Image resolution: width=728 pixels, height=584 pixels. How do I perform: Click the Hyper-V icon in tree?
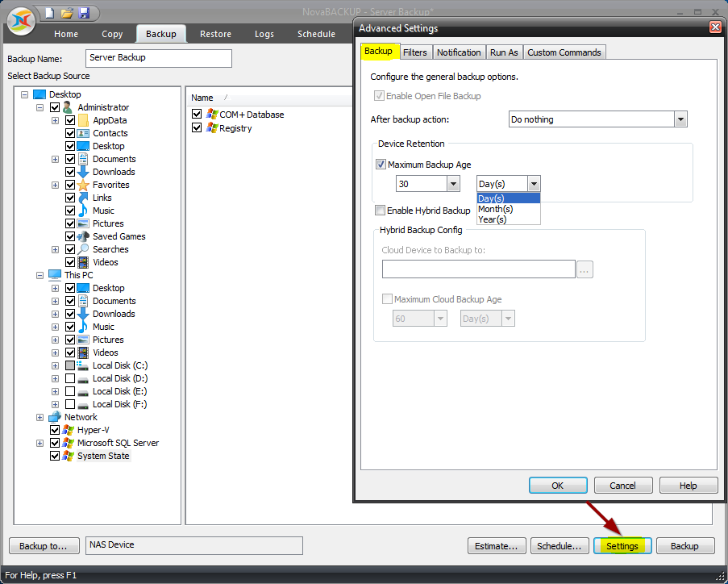(x=68, y=430)
